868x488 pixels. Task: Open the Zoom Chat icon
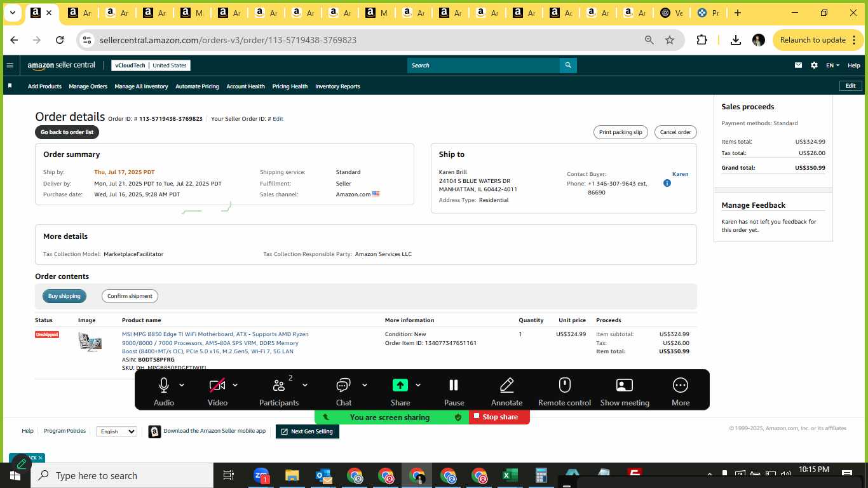click(344, 385)
